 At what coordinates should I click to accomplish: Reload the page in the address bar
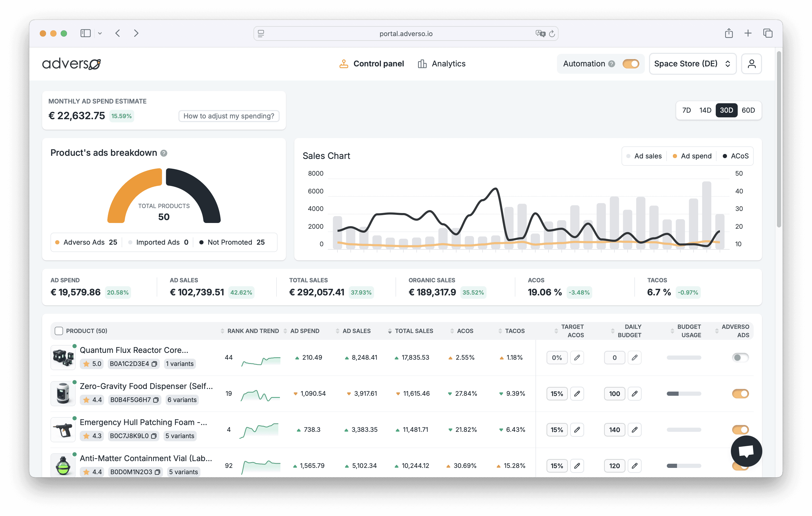point(552,33)
